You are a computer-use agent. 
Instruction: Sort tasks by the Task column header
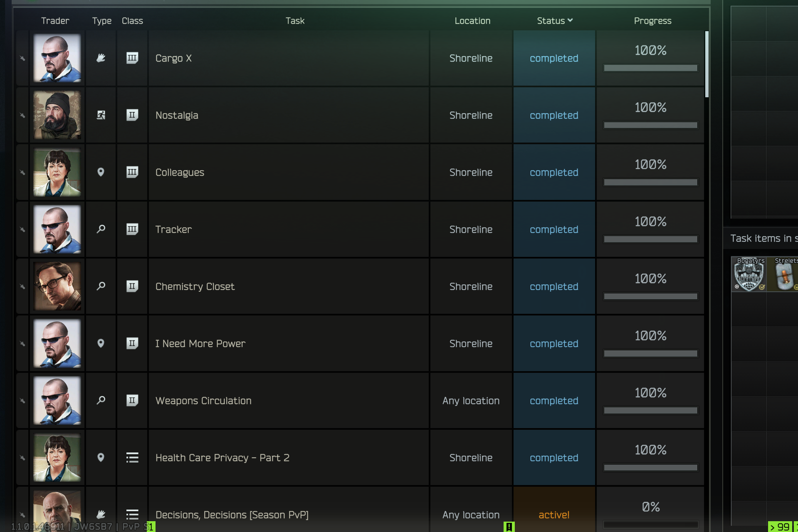[295, 21]
